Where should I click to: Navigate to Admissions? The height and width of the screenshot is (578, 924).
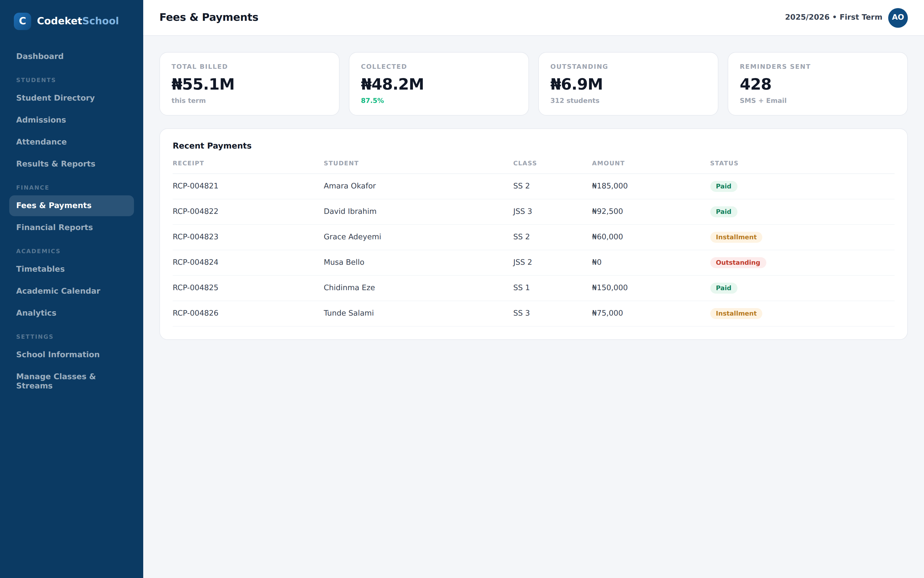point(71,120)
